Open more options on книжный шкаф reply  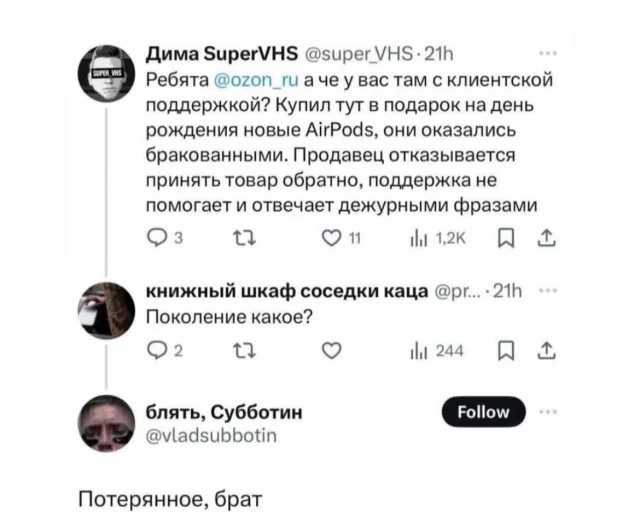545,290
